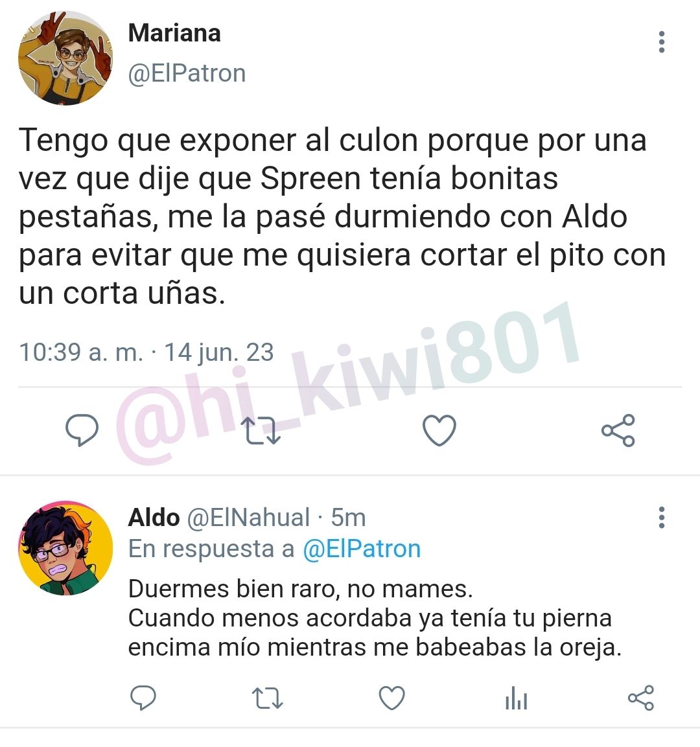Share Mariana's main tweet
This screenshot has height=747, width=700.
(x=618, y=430)
